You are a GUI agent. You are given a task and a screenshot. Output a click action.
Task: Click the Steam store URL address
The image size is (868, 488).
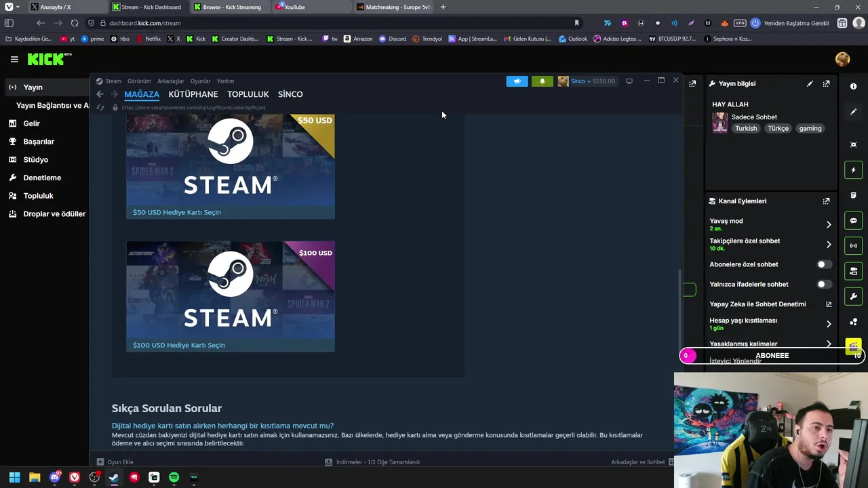tap(193, 108)
